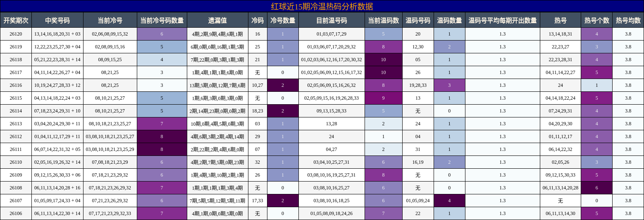Click the 当前温码数 column header
Screen dimensions: 644x220
coord(383,20)
